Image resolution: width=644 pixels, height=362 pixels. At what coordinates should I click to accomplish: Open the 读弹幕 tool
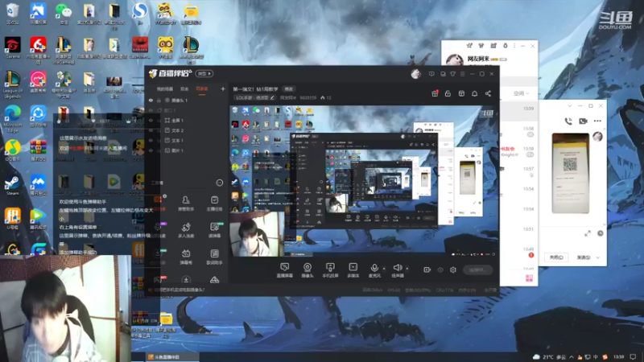click(214, 230)
